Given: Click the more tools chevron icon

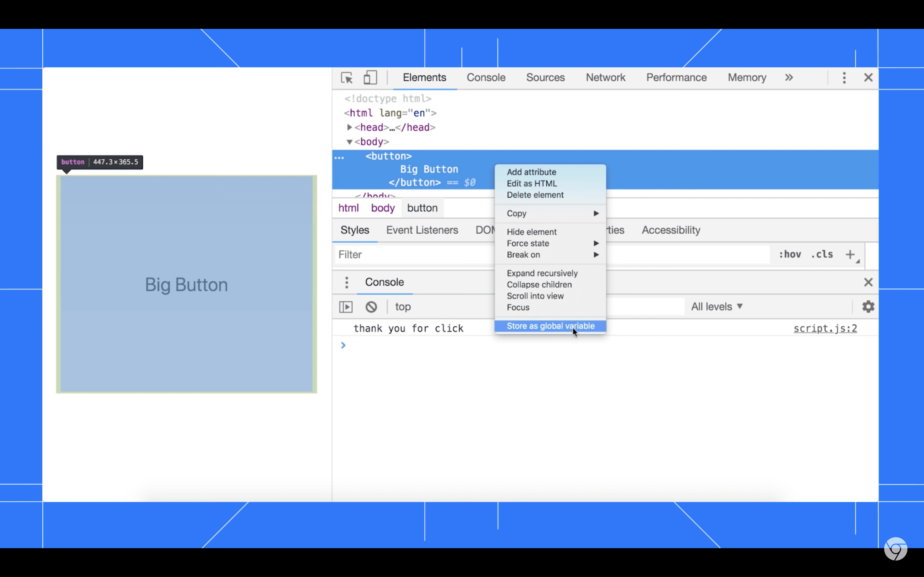Looking at the screenshot, I should click(789, 78).
